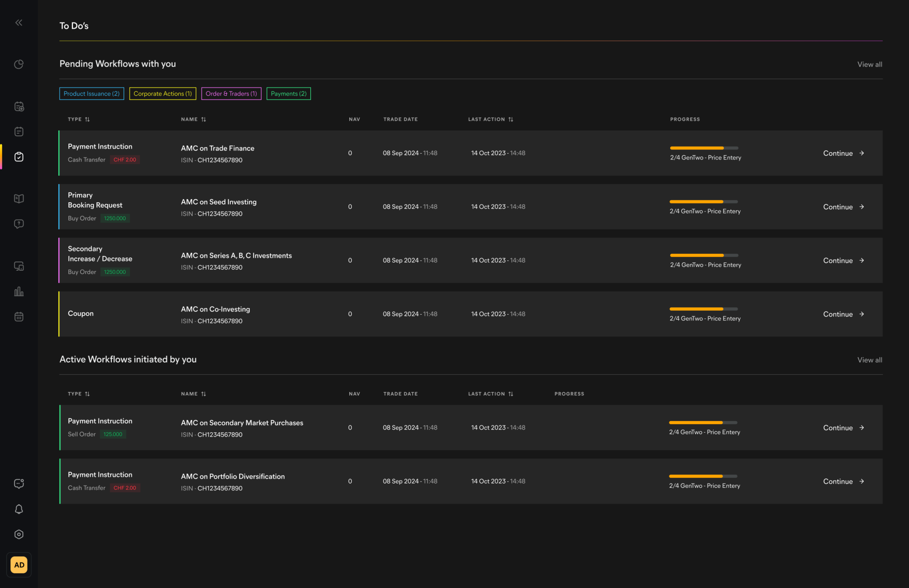Open the pie chart dashboard icon
The image size is (909, 588).
(x=19, y=64)
